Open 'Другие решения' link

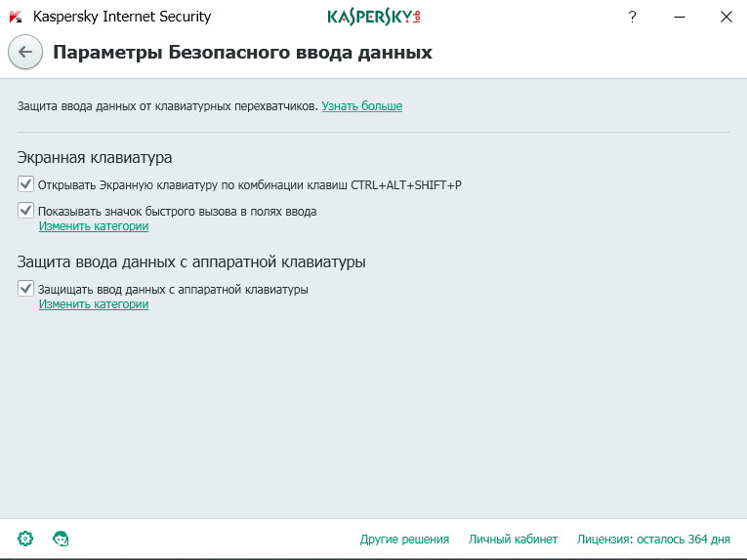coord(404,540)
